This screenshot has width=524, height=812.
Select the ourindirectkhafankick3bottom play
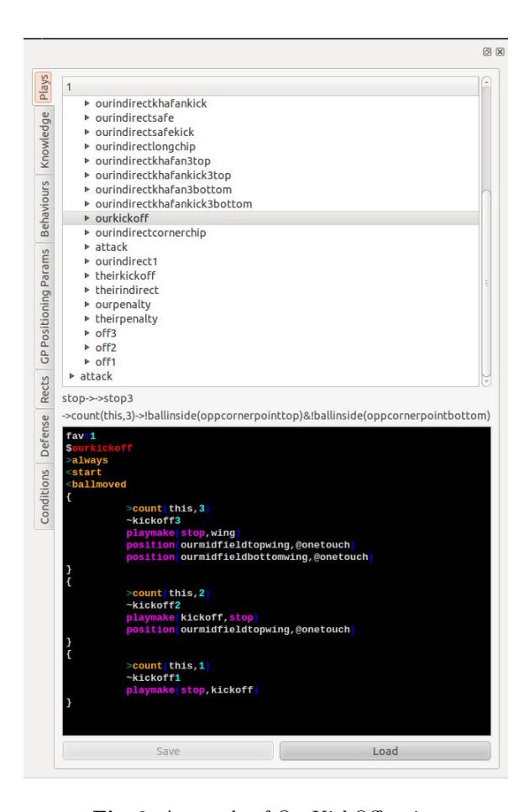coord(174,204)
